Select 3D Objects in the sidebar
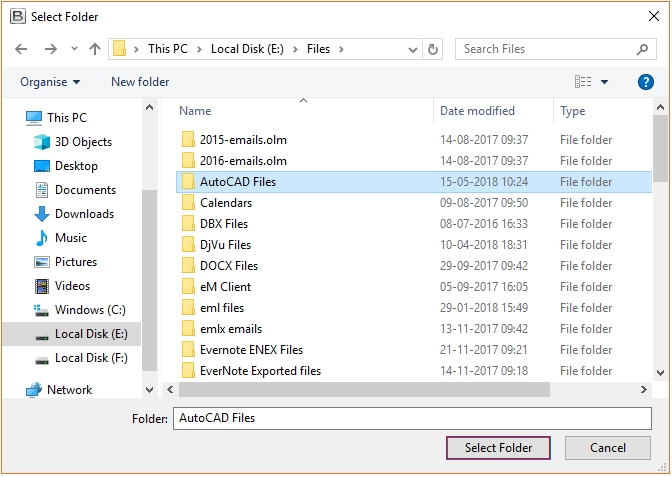The width and height of the screenshot is (672, 477). (x=83, y=142)
